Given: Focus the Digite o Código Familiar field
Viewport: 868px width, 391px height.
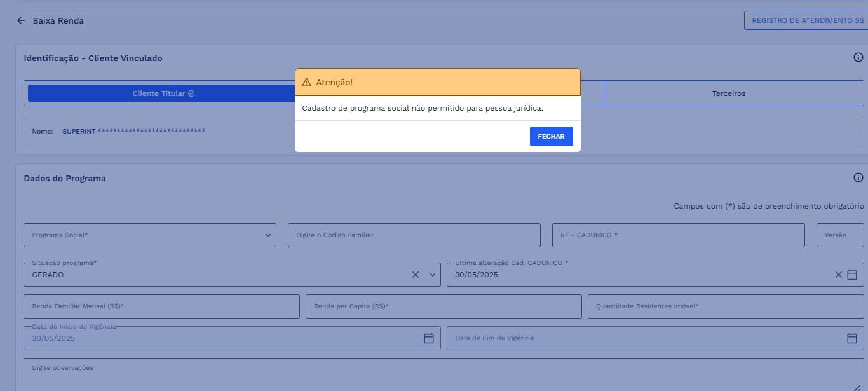Looking at the screenshot, I should [414, 235].
